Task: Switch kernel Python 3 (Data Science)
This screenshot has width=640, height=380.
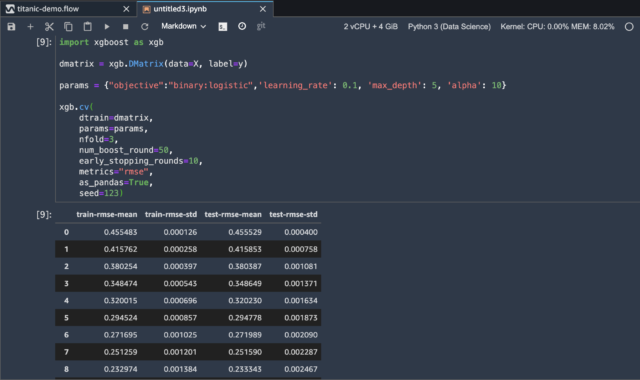Action: click(449, 27)
